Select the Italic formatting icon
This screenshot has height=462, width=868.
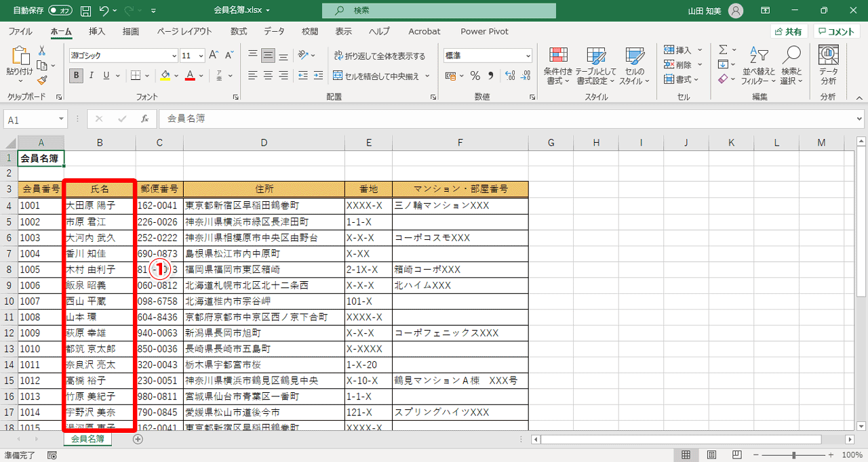point(90,76)
